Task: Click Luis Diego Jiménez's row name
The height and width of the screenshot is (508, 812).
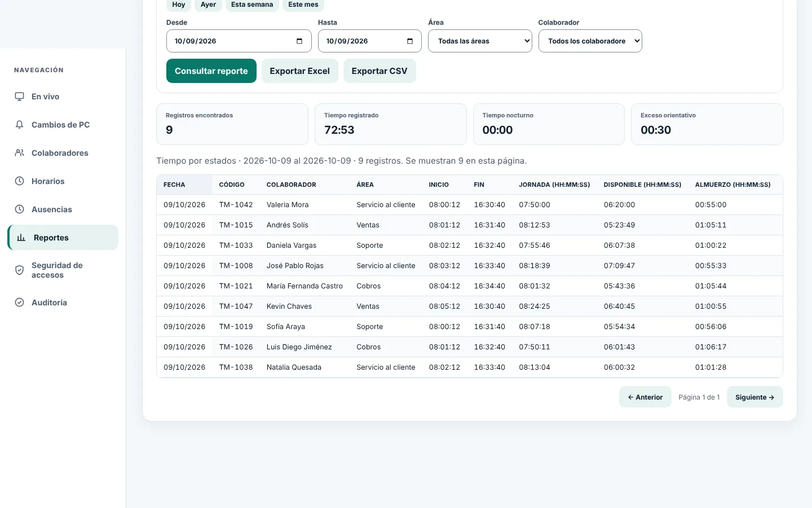Action: 299,347
